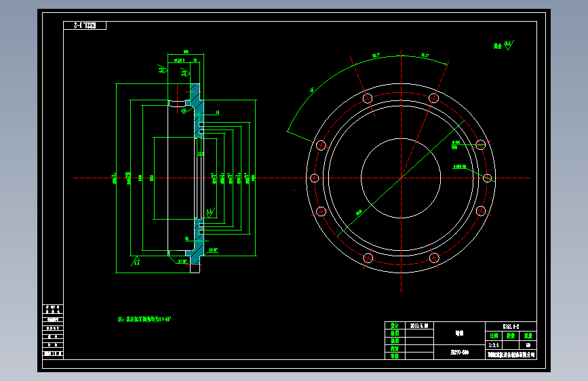Click the topmost right bolt hole on the flange
This screenshot has width=588, height=381.
click(434, 98)
